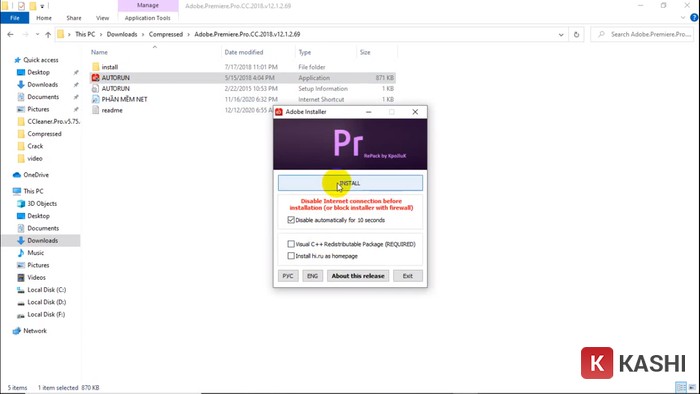Open Compressed folder in sidebar
This screenshot has height=394, width=700.
pos(44,134)
